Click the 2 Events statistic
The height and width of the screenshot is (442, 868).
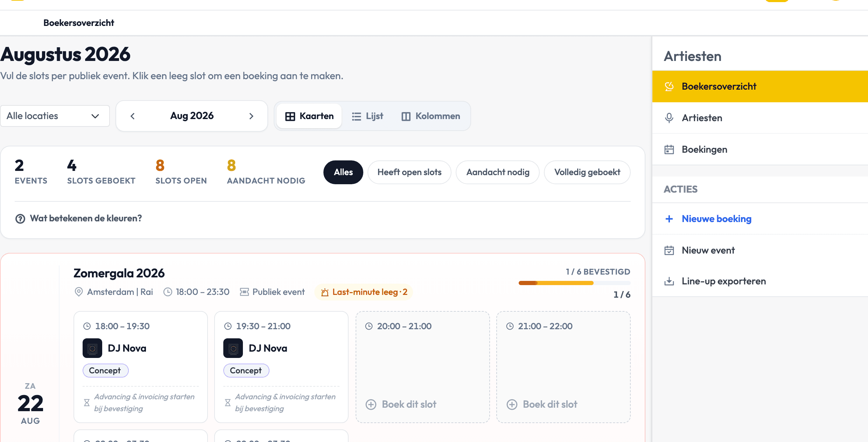[31, 172]
